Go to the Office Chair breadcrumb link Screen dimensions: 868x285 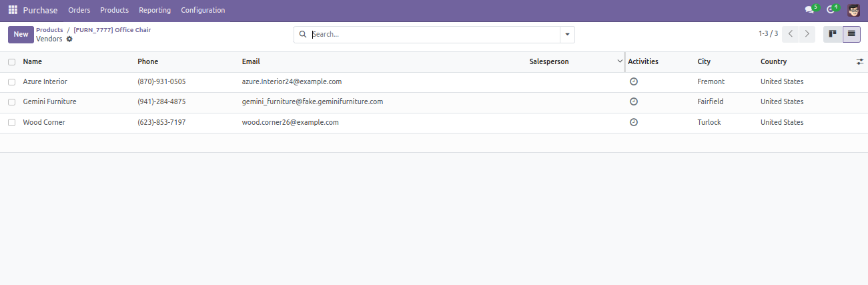(x=112, y=30)
